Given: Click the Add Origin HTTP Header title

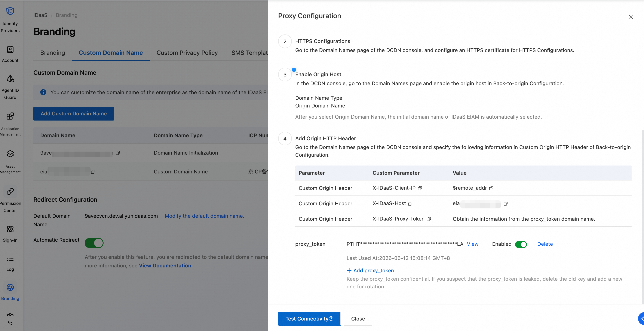Looking at the screenshot, I should pyautogui.click(x=325, y=139).
